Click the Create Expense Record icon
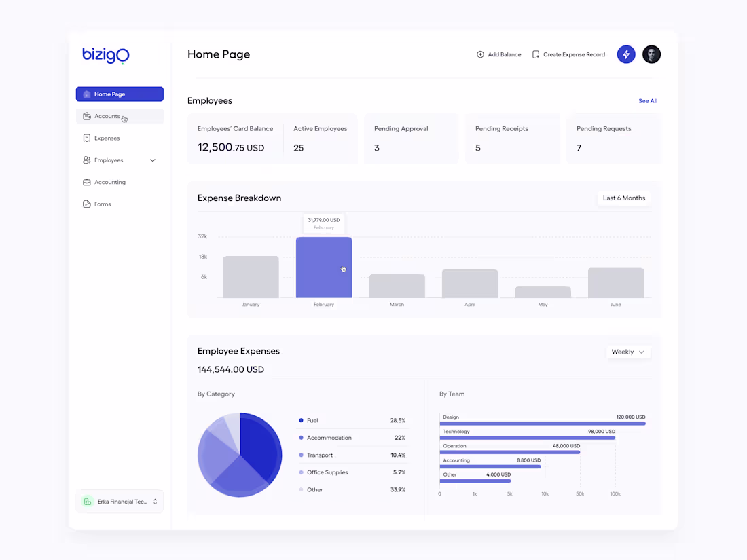The width and height of the screenshot is (747, 560). 535,54
